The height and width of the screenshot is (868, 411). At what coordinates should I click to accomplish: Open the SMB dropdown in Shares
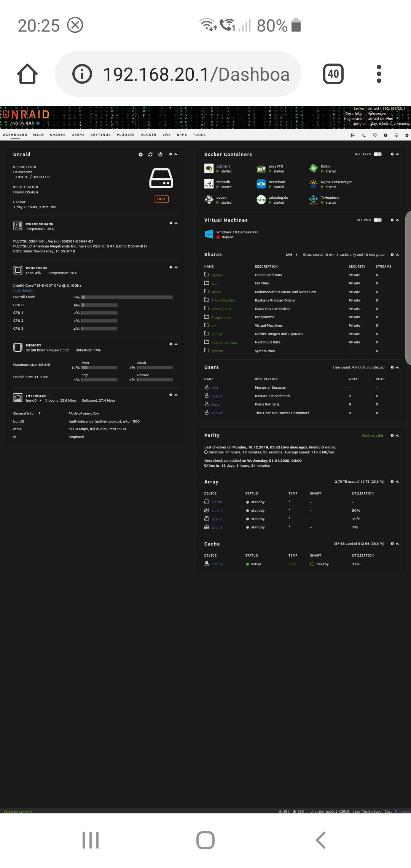click(x=292, y=255)
